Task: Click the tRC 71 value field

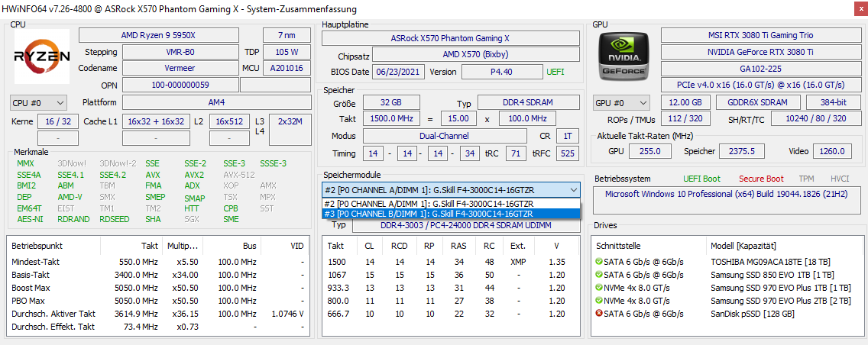Action: pos(515,153)
